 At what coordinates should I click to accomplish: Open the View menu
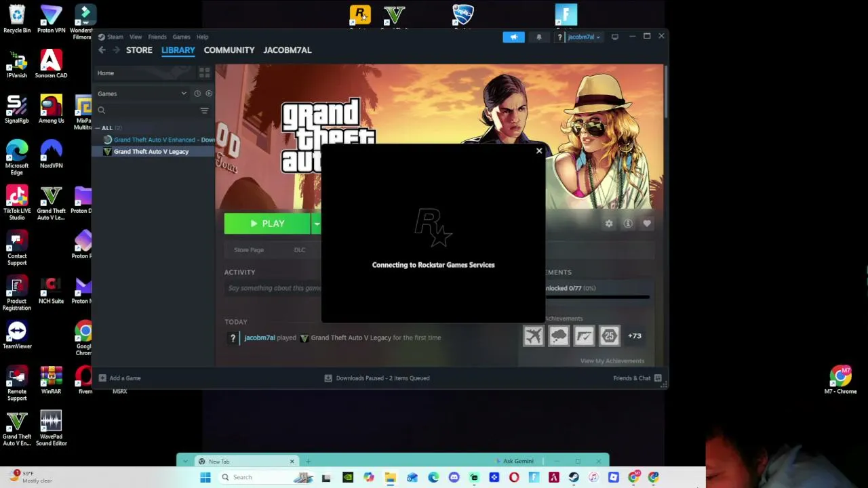click(x=136, y=37)
